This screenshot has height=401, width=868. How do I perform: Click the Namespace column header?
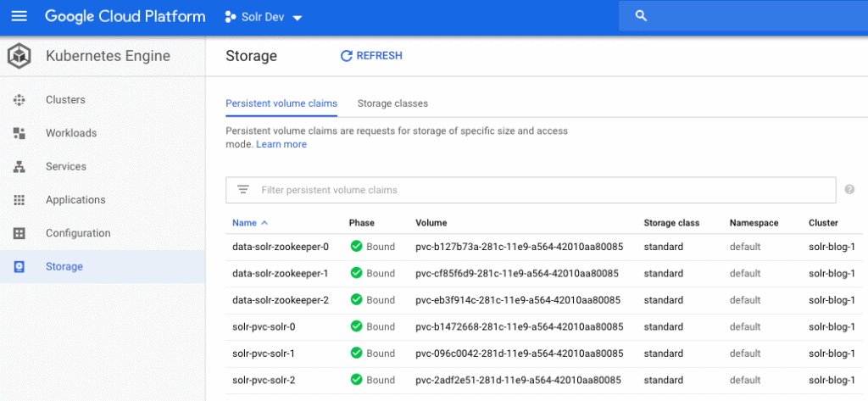coord(754,223)
